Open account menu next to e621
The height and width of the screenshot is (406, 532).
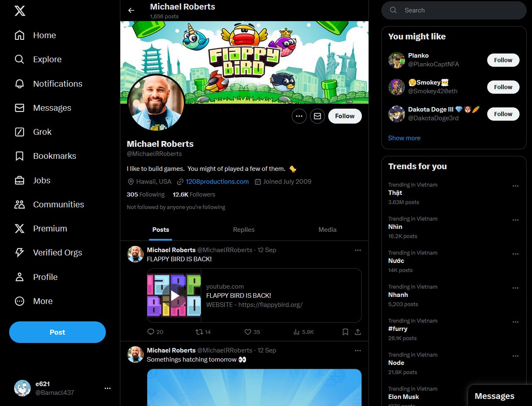pyautogui.click(x=107, y=388)
